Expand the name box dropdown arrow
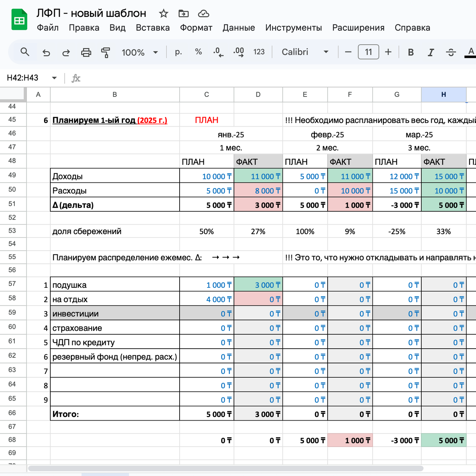 click(x=54, y=78)
